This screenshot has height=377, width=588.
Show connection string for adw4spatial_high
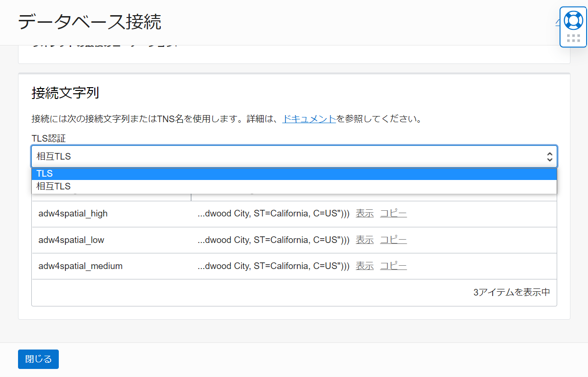click(365, 214)
